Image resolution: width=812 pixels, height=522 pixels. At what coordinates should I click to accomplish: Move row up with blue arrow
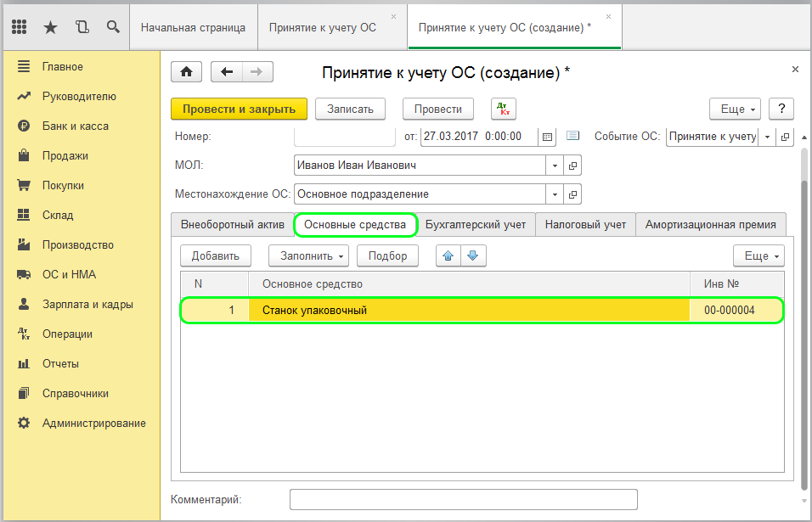(448, 255)
